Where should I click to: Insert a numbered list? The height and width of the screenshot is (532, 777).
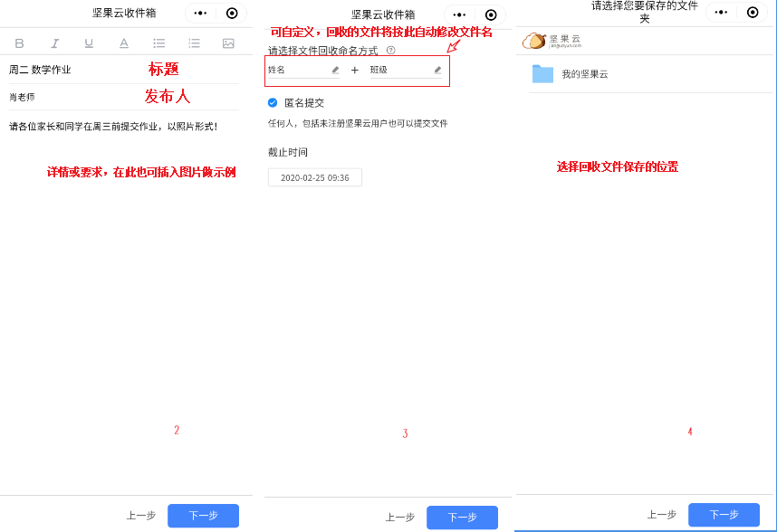pos(194,43)
